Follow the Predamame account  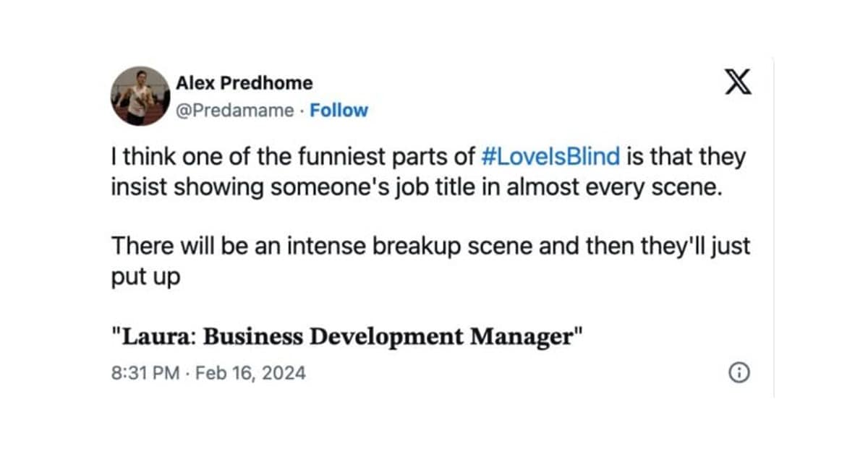tap(339, 111)
